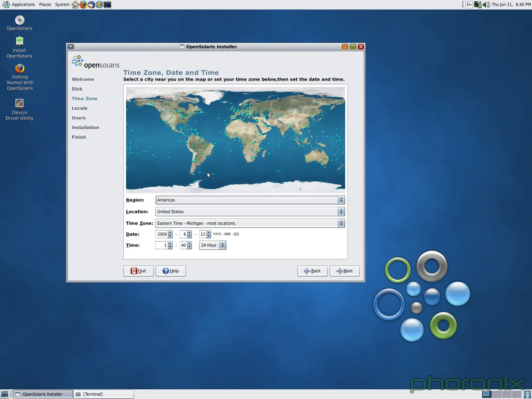Screen dimensions: 532x399
Task: Click the Welcome step in the sidebar
Action: pyautogui.click(x=83, y=79)
